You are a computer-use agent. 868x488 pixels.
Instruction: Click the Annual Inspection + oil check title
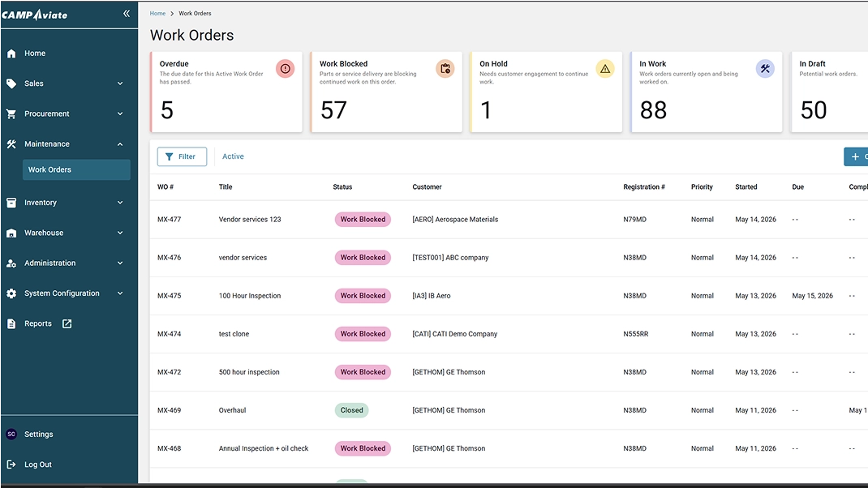[x=264, y=449]
